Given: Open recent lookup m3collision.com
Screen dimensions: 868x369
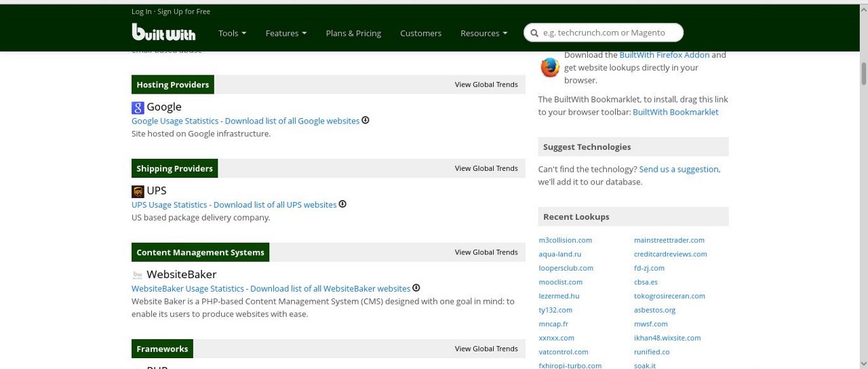Looking at the screenshot, I should tap(566, 240).
